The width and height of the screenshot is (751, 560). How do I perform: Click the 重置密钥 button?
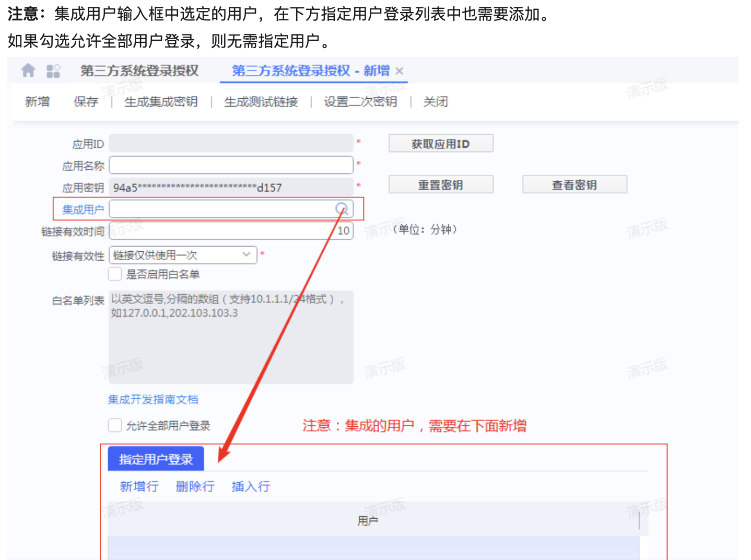tap(440, 184)
